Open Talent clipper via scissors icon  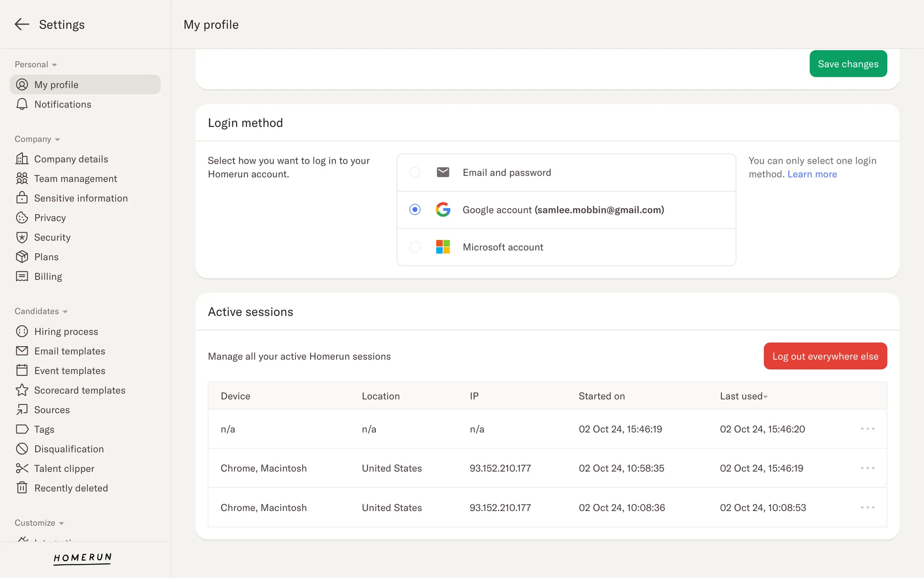coord(22,468)
